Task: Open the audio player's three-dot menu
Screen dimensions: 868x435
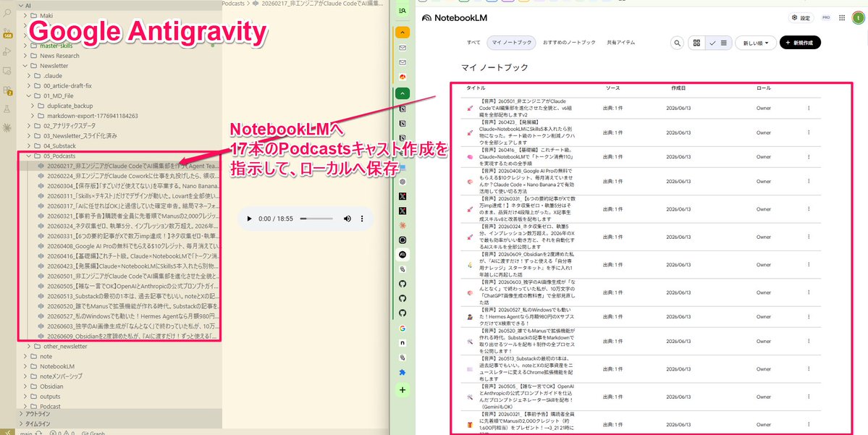Action: tap(362, 219)
